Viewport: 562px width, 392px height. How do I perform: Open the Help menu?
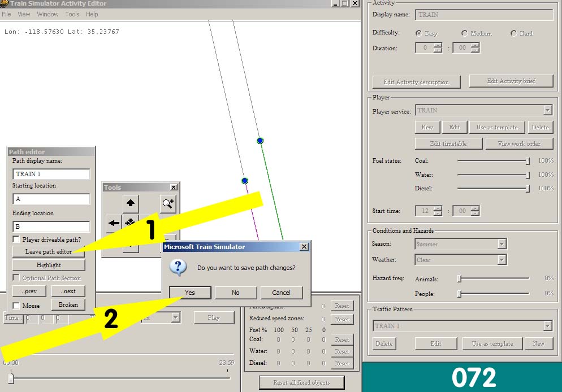point(92,14)
